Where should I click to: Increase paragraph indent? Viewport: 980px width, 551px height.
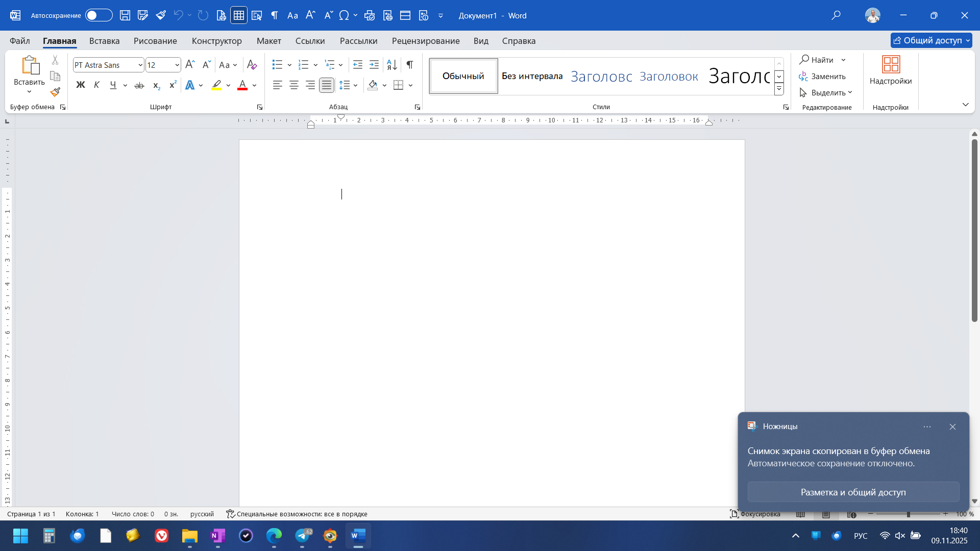(x=374, y=65)
